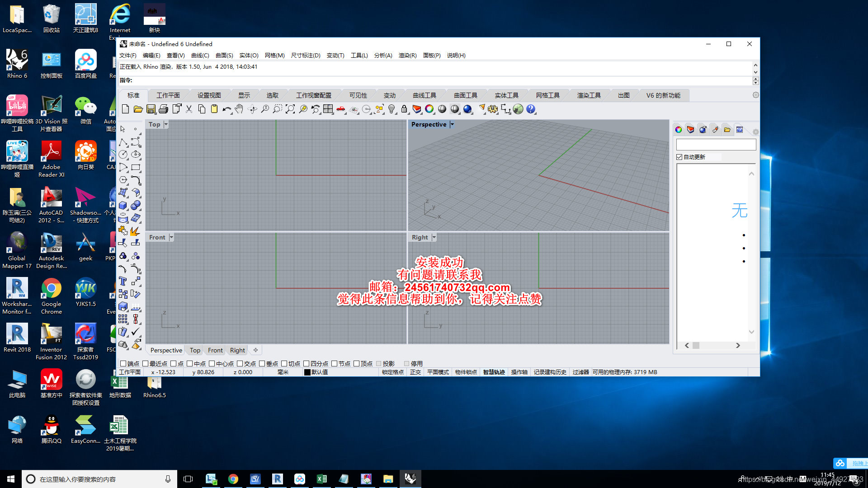Image resolution: width=868 pixels, height=488 pixels.
Task: Open the four-viewport layout icon
Action: tap(328, 109)
